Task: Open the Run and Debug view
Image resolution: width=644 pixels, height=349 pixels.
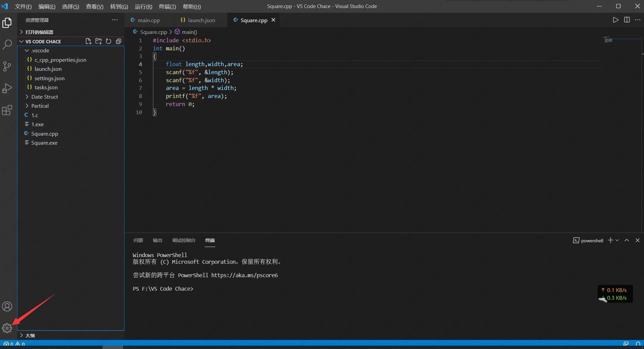Action: click(x=7, y=88)
